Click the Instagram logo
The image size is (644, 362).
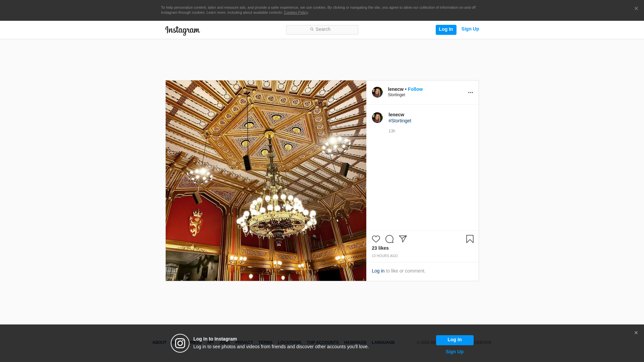(182, 31)
